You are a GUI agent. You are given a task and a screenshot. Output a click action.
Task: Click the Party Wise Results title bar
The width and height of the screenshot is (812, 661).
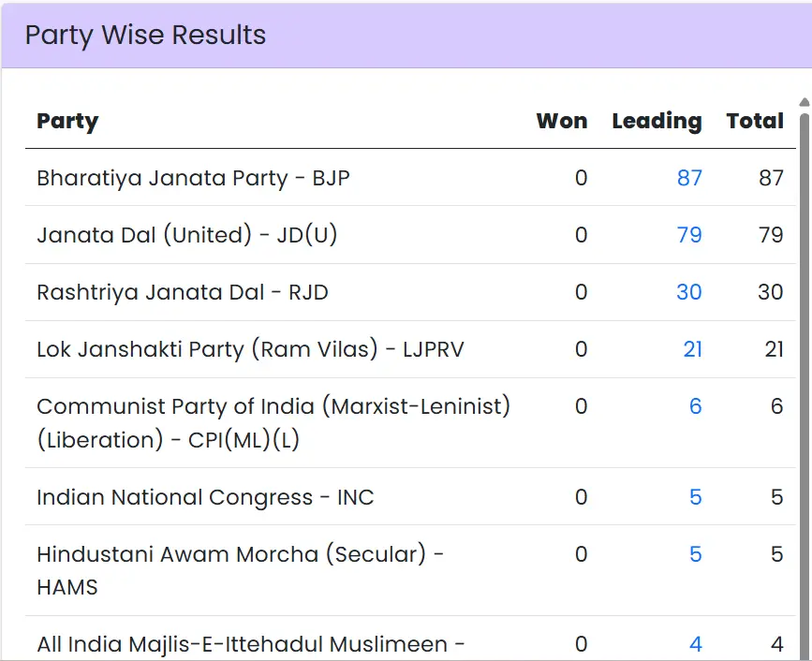(145, 36)
